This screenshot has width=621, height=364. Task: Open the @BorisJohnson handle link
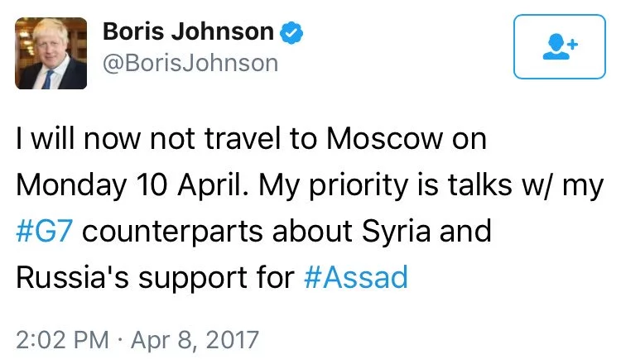190,63
